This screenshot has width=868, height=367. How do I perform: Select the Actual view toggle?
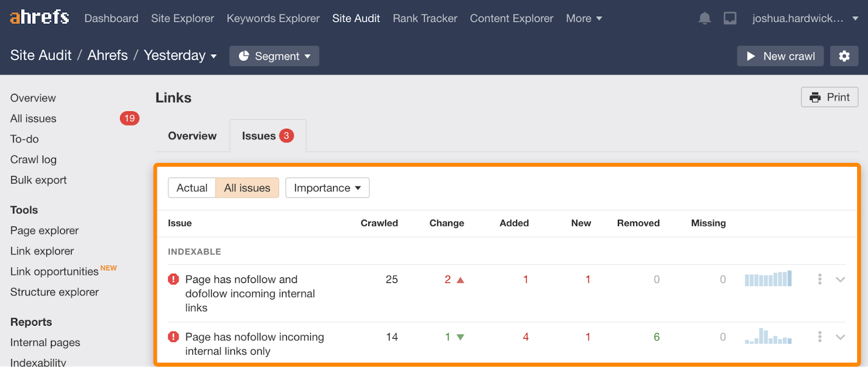pos(192,188)
